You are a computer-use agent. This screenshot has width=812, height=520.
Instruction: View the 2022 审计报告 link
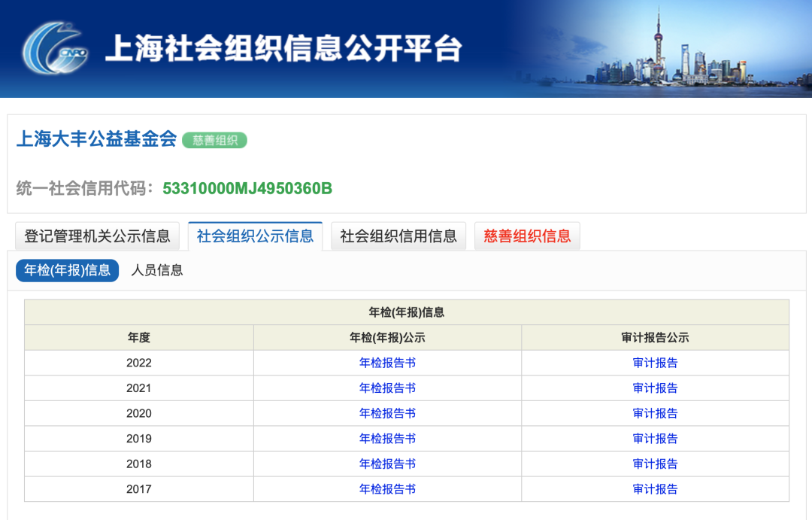tap(655, 363)
